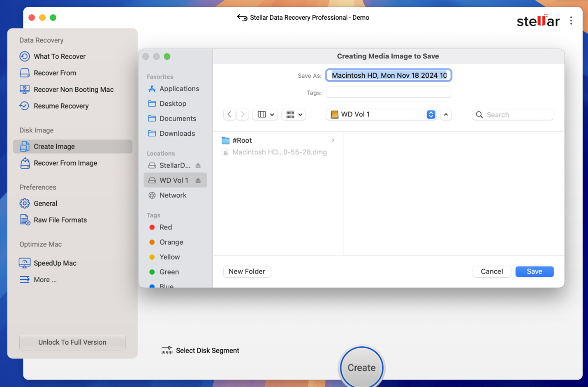The width and height of the screenshot is (588, 387).
Task: Zoom the save dialog with green button
Action: [167, 56]
